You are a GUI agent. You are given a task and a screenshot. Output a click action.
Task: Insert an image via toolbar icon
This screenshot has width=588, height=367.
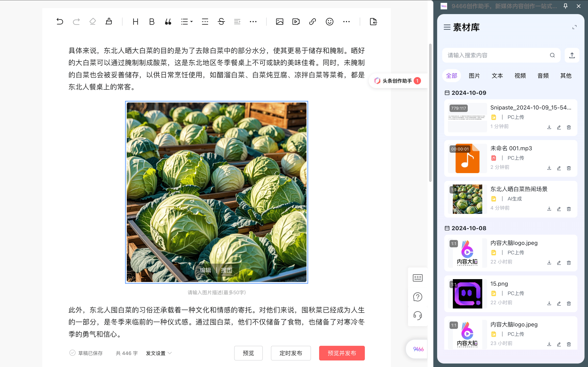(x=280, y=22)
